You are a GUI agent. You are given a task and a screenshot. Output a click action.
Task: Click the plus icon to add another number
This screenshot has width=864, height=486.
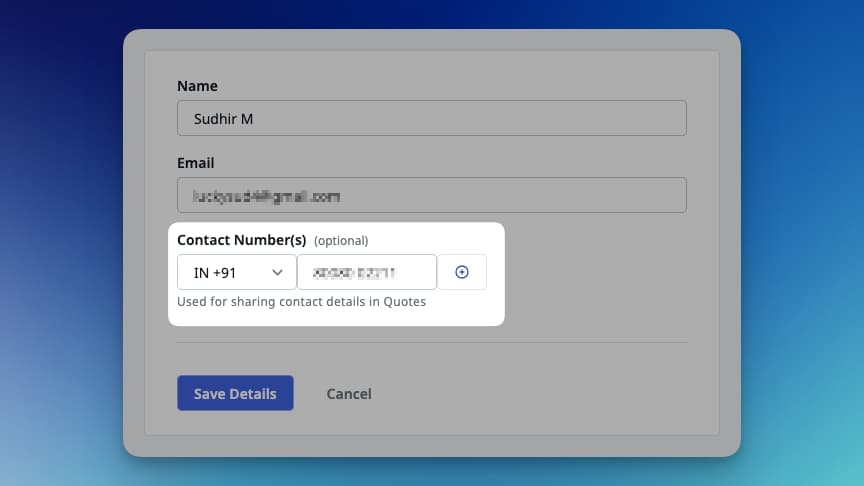pyautogui.click(x=462, y=272)
